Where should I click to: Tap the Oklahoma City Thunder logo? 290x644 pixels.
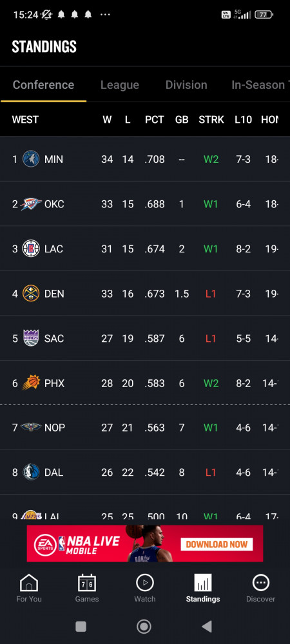[x=31, y=204]
